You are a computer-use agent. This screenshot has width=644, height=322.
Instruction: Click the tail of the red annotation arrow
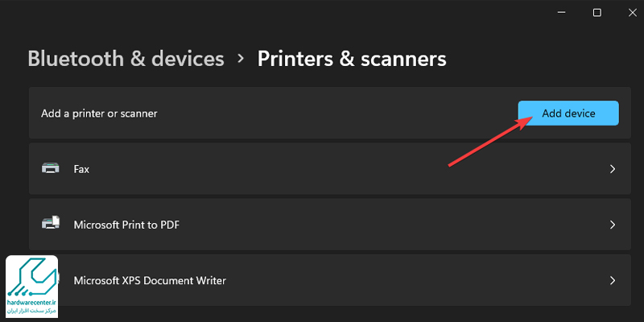(450, 166)
